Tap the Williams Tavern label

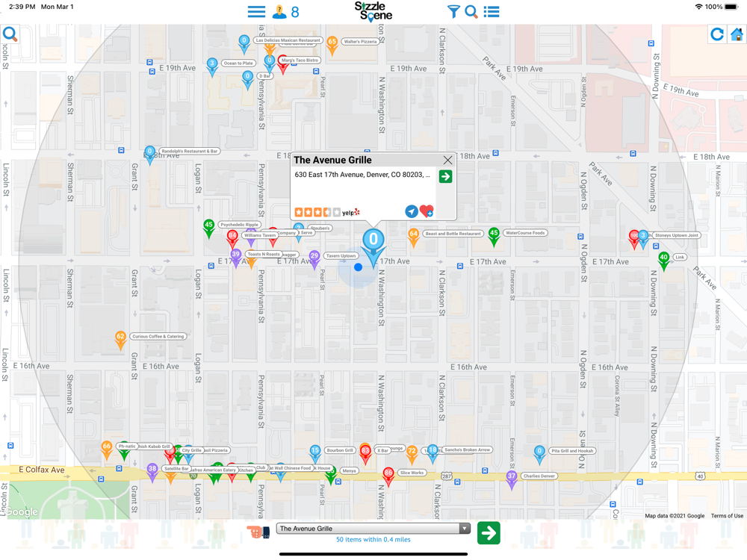260,235
